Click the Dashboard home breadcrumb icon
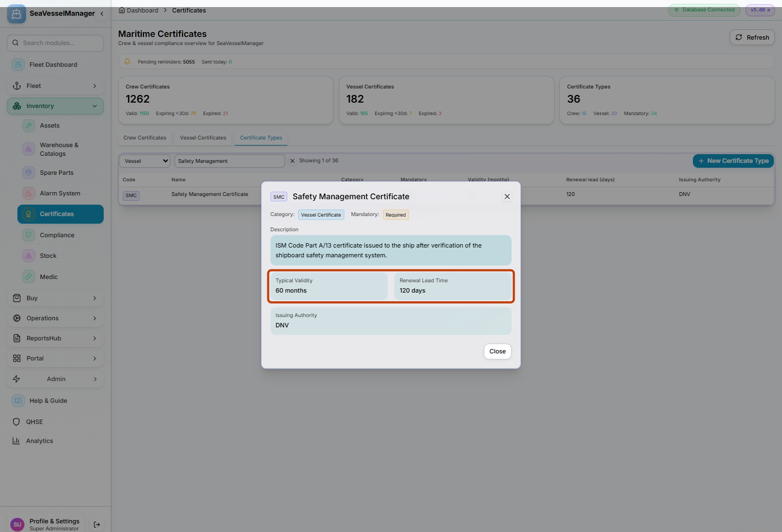Viewport: 782px width, 532px height. [x=122, y=10]
